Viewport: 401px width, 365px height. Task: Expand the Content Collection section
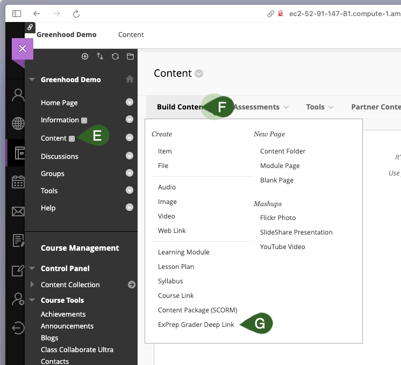(x=32, y=284)
